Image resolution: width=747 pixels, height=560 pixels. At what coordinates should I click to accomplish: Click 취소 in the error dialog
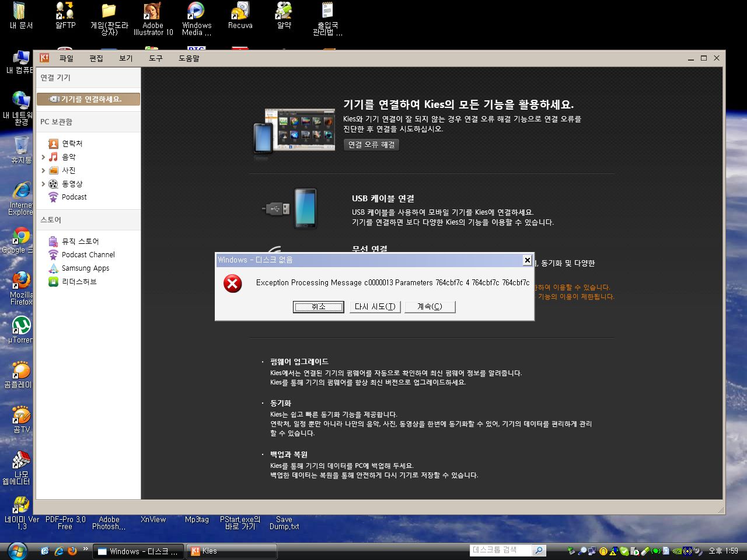(318, 307)
